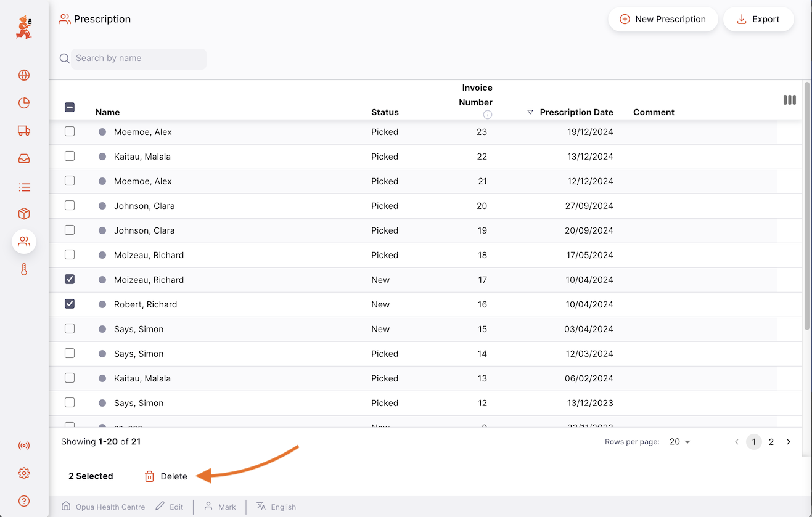Open the package box sidebar icon

point(24,214)
